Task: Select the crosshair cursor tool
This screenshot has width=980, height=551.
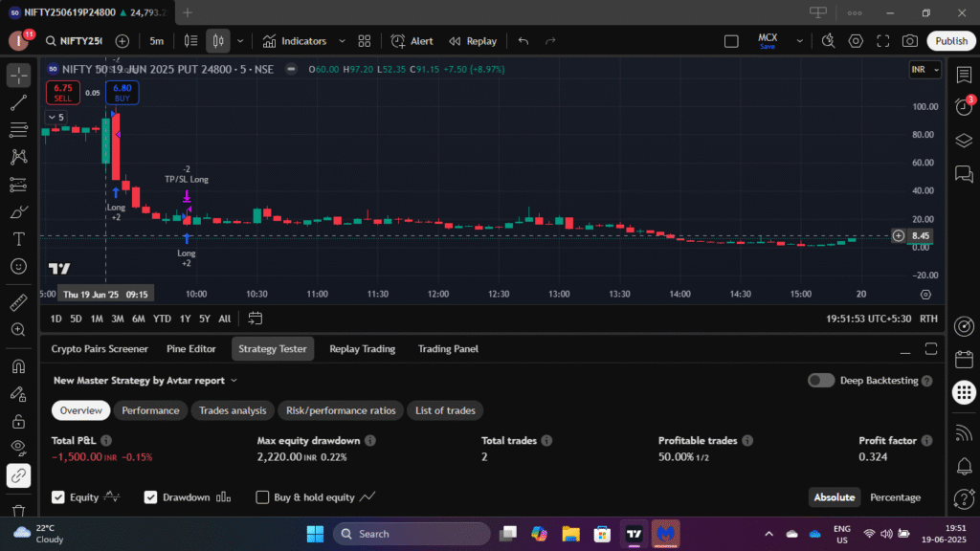Action: pos(19,76)
